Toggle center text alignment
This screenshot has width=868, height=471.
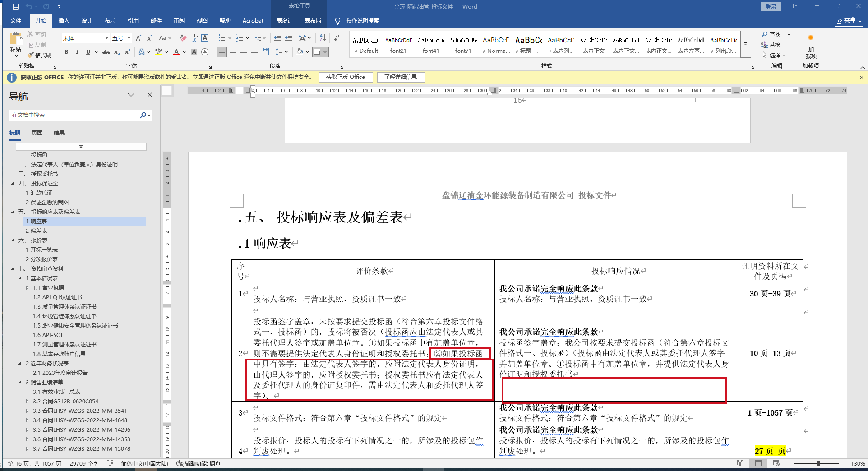click(x=233, y=52)
